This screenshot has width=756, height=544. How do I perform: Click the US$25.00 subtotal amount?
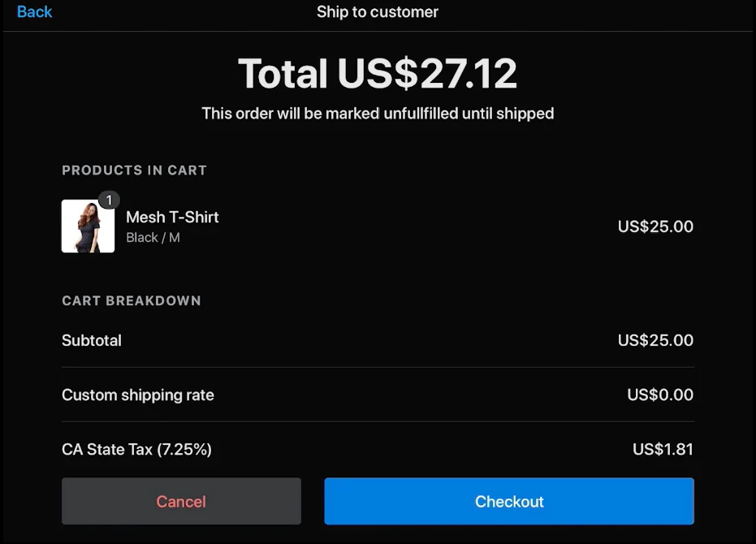pyautogui.click(x=654, y=340)
